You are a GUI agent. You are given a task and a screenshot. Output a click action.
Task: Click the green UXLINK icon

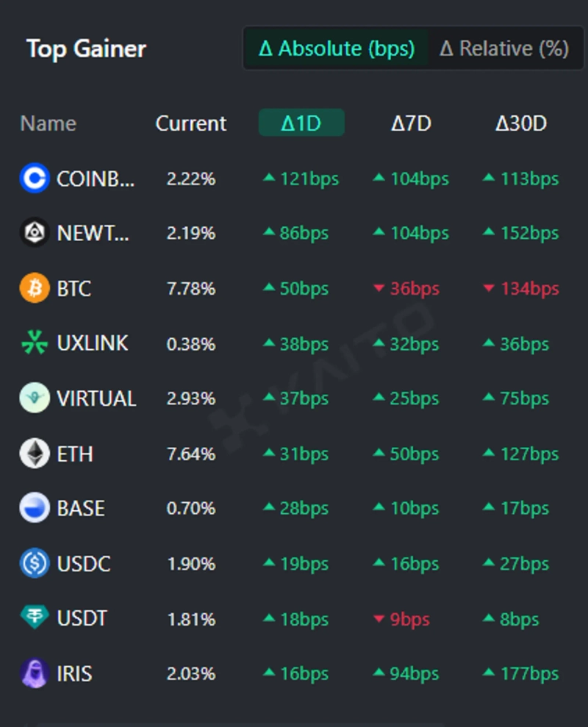pos(35,343)
